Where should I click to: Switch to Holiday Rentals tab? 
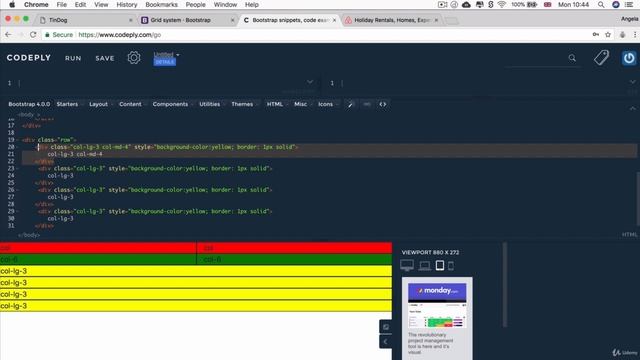point(391,20)
